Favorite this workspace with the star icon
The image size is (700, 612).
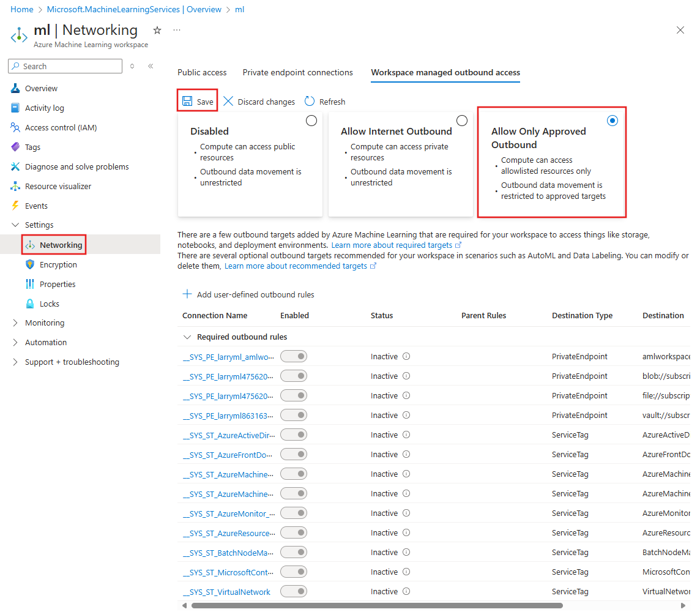(x=157, y=31)
